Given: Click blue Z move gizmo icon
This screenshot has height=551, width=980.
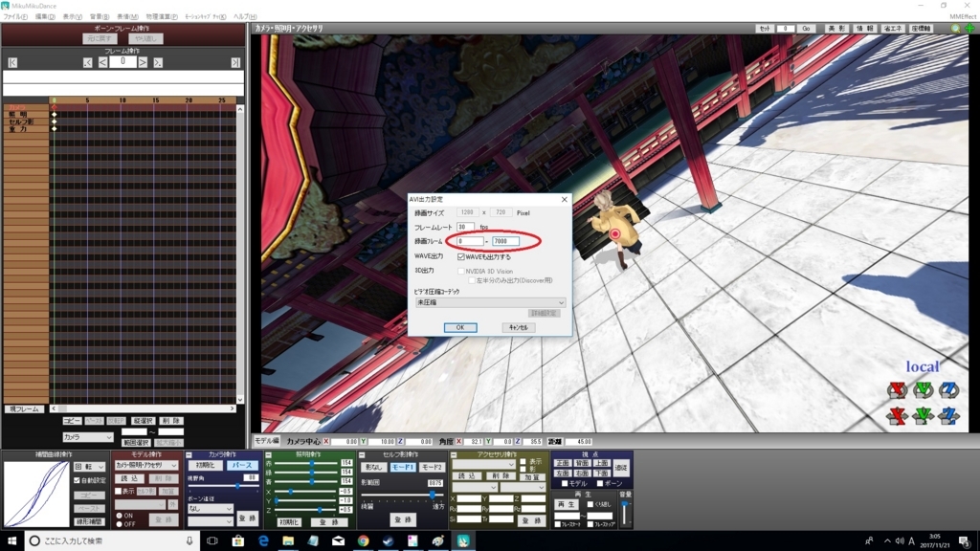Looking at the screenshot, I should (x=948, y=415).
